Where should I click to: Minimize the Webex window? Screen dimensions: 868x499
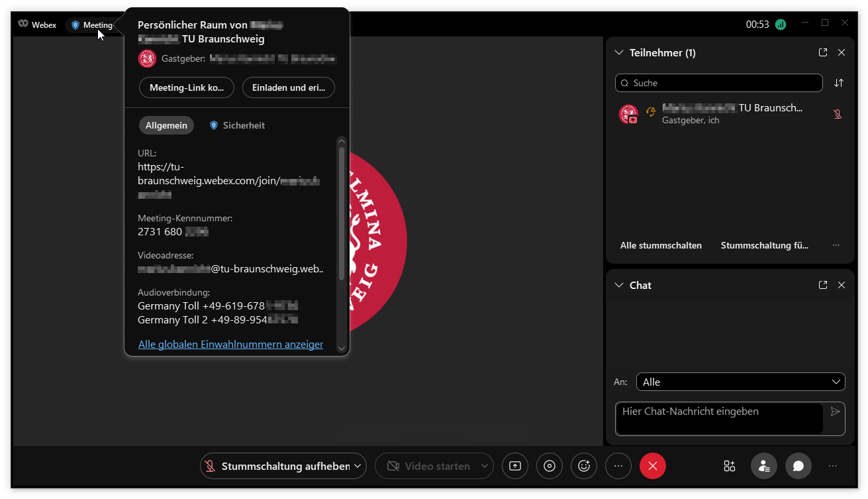point(805,23)
